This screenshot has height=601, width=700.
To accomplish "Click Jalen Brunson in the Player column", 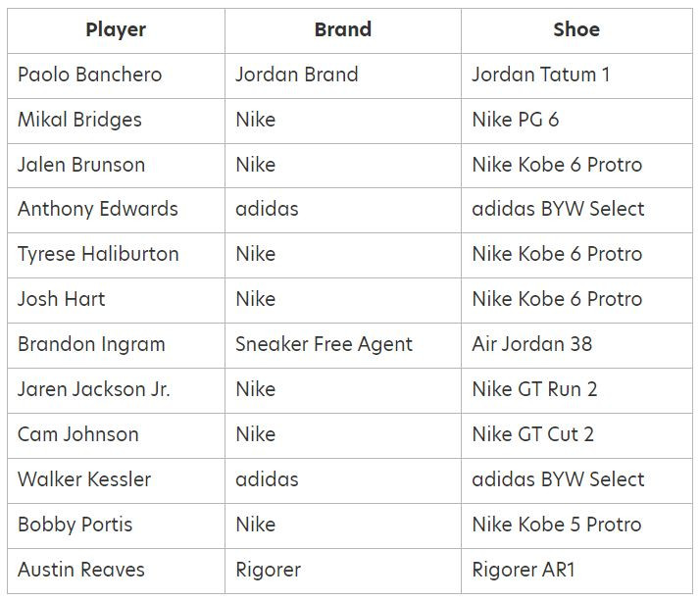I will pyautogui.click(x=116, y=166).
